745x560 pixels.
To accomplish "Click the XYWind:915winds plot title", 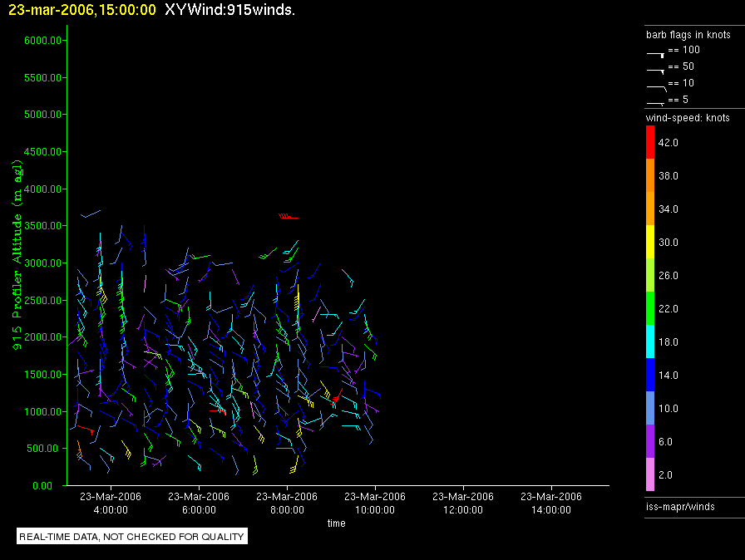I will tap(230, 9).
